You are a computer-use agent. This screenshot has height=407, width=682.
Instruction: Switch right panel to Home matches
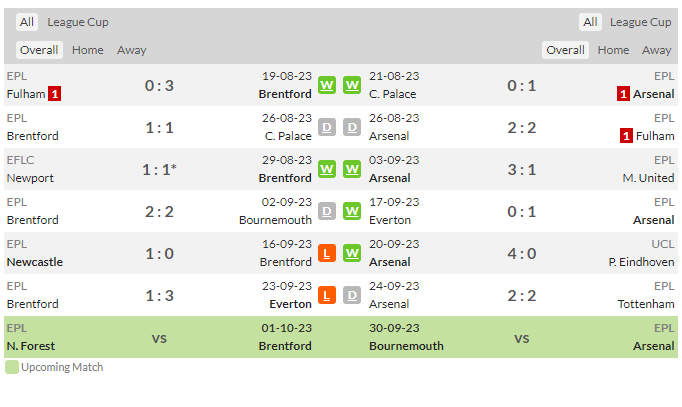613,50
